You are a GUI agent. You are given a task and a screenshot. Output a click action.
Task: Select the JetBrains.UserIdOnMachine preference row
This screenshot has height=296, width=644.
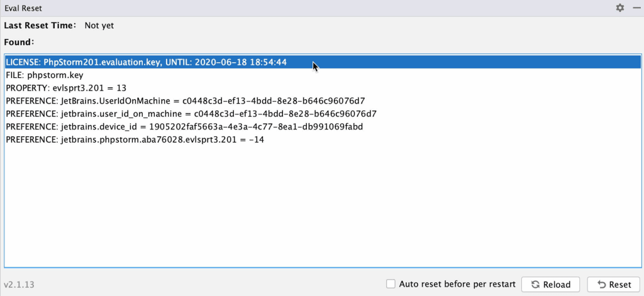323,101
